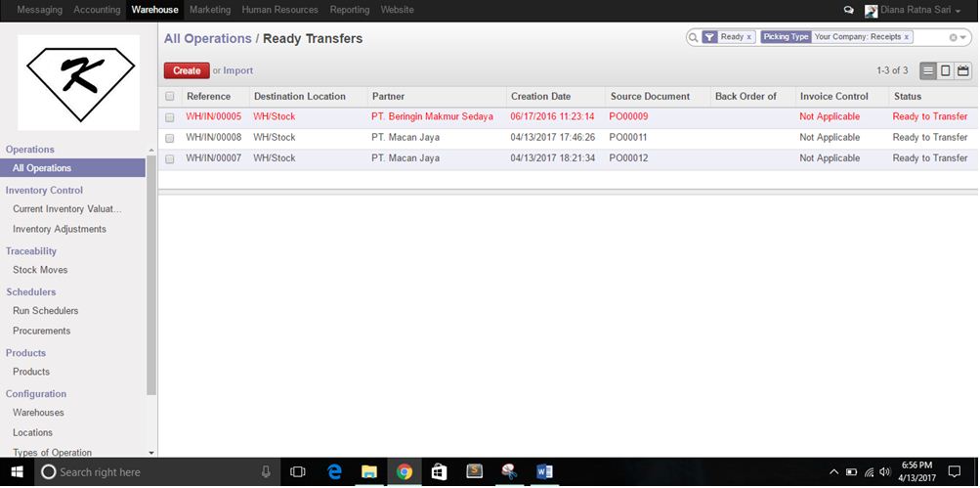The width and height of the screenshot is (980, 488).
Task: Open the Human Resources menu
Action: (279, 10)
